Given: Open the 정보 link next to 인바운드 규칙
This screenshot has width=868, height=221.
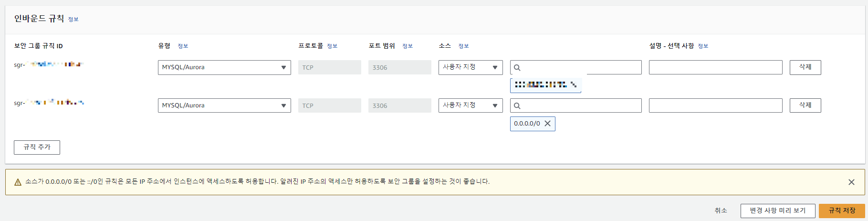Looking at the screenshot, I should [x=73, y=19].
